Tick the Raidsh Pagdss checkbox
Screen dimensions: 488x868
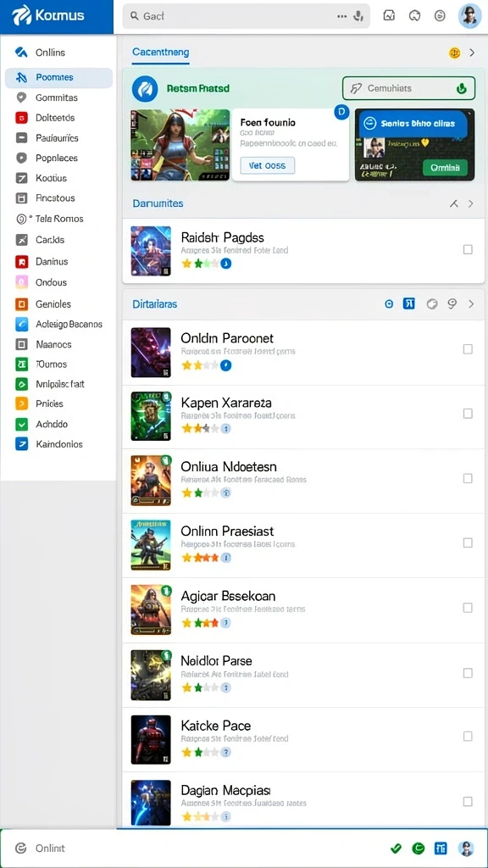tap(468, 250)
